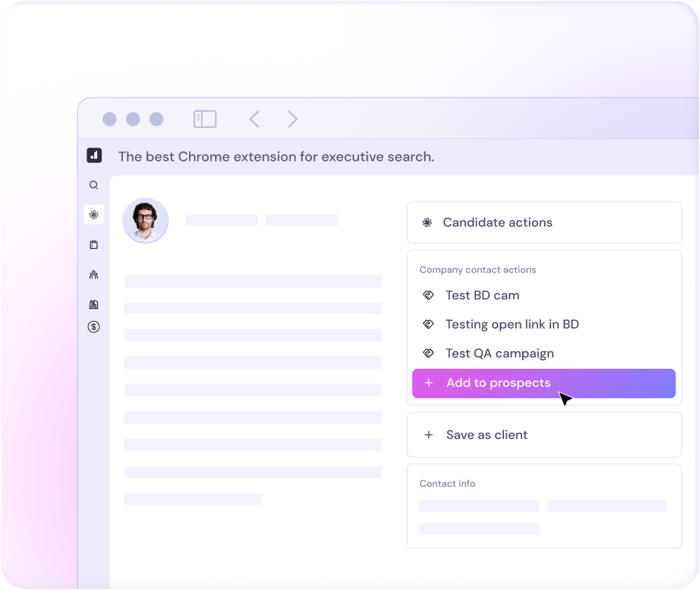The height and width of the screenshot is (590, 700).
Task: Click the candidate's profile photo
Action: click(x=145, y=221)
